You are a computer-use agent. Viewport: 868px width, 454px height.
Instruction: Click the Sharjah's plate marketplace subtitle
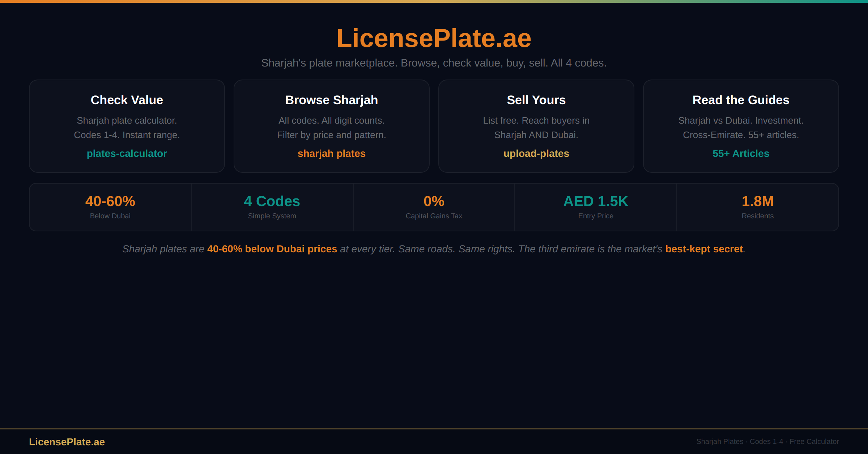coord(434,63)
